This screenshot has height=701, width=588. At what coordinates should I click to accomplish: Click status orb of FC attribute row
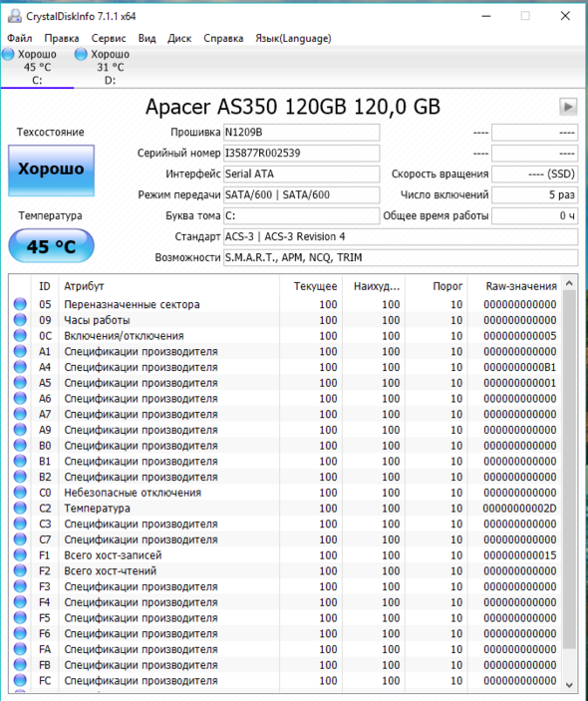click(x=20, y=680)
